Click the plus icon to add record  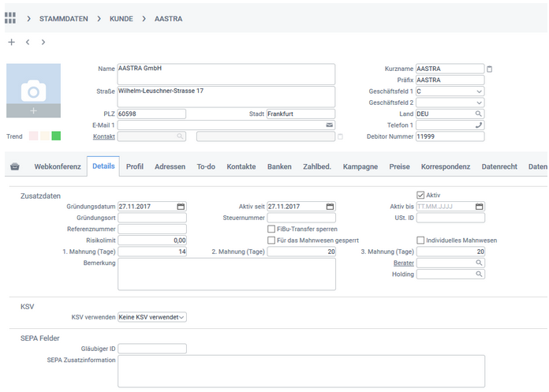click(x=11, y=42)
